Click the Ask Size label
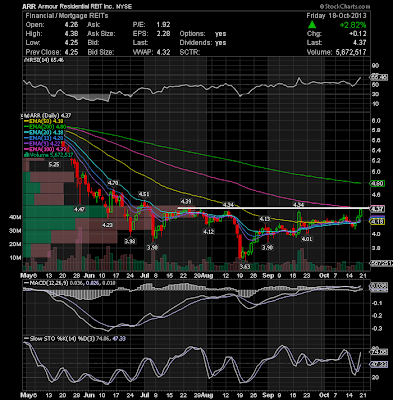 click(101, 34)
